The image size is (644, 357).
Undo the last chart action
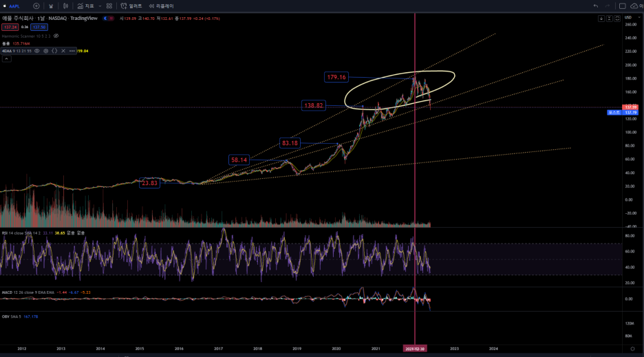tap(596, 6)
